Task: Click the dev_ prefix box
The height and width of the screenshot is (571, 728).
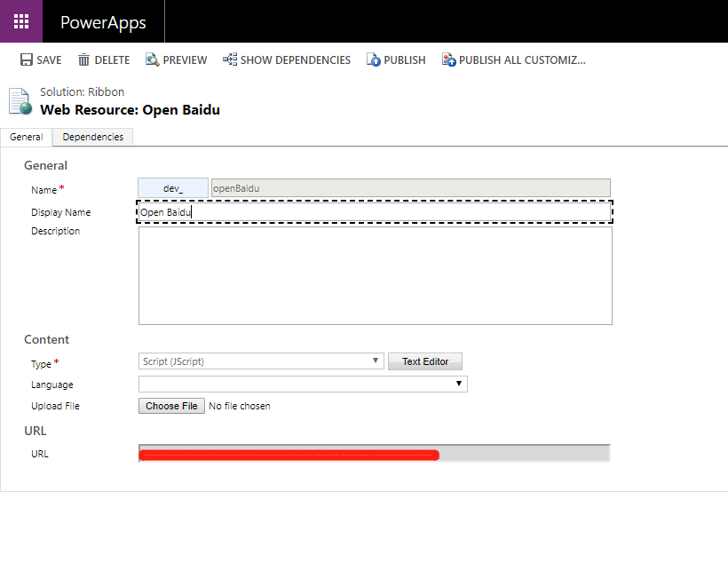Action: click(x=173, y=188)
